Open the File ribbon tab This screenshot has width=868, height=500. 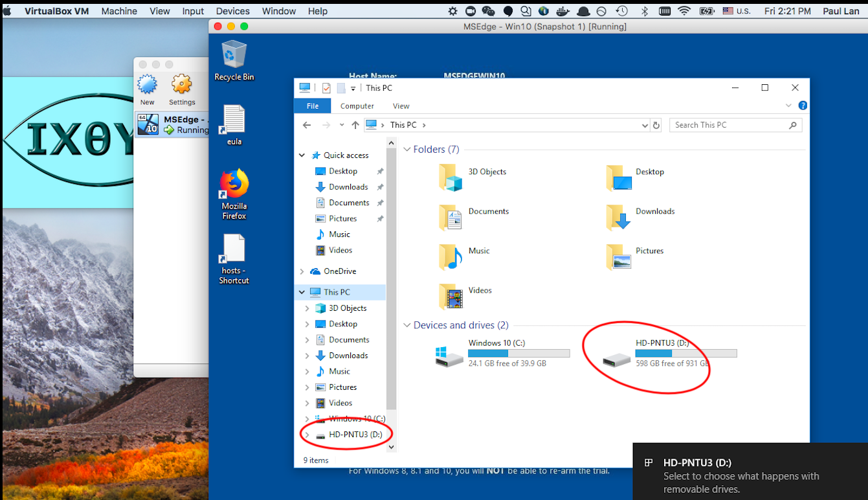point(313,106)
